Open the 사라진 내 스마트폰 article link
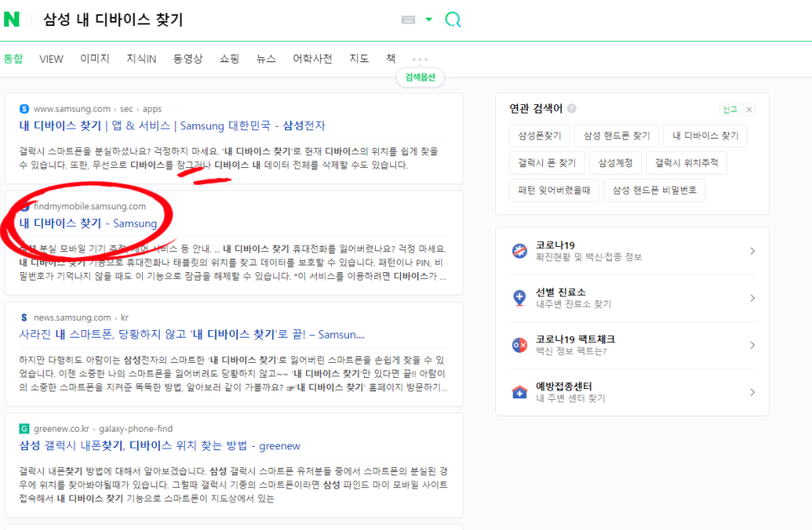This screenshot has height=530, width=812. (x=192, y=334)
